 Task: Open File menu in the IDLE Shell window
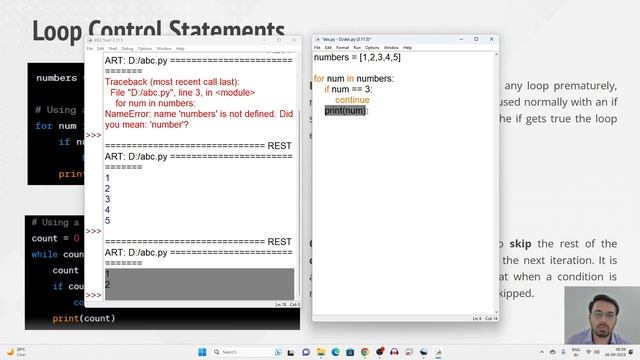click(89, 49)
